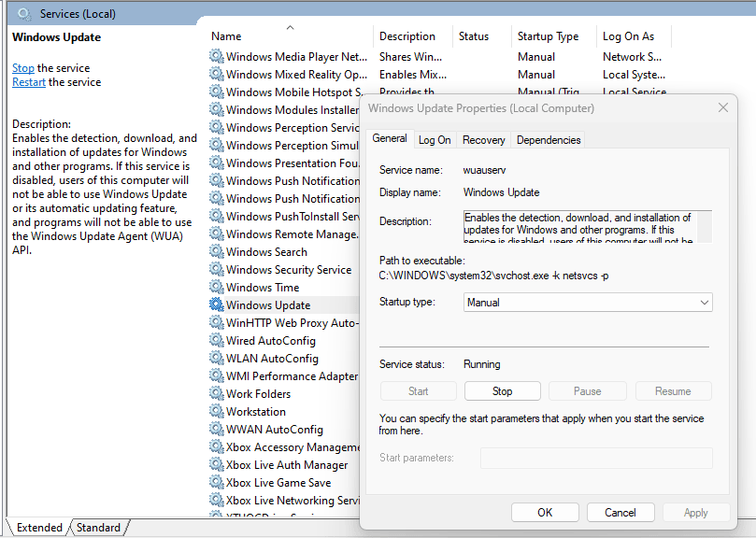Screen dimensions: 756x538
Task: Click the Workstation service gear icon
Action: point(216,411)
